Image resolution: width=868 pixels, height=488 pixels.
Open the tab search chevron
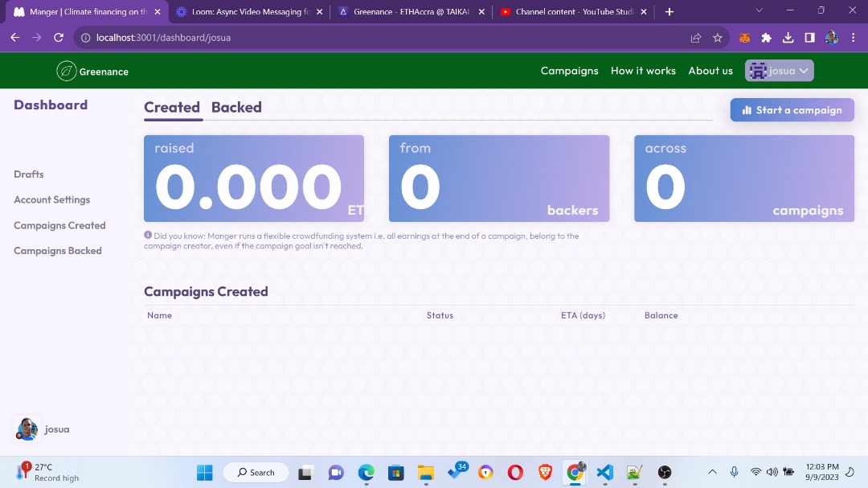tap(759, 10)
